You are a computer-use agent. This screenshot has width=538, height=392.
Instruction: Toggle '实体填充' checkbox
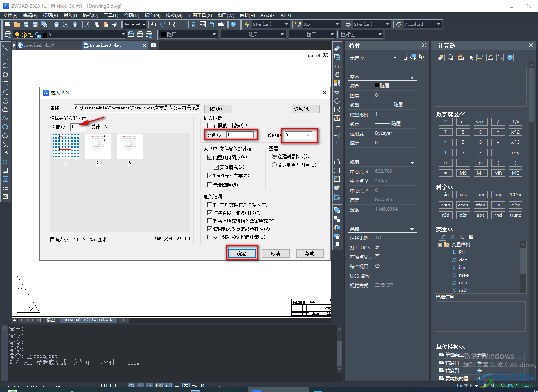click(216, 167)
